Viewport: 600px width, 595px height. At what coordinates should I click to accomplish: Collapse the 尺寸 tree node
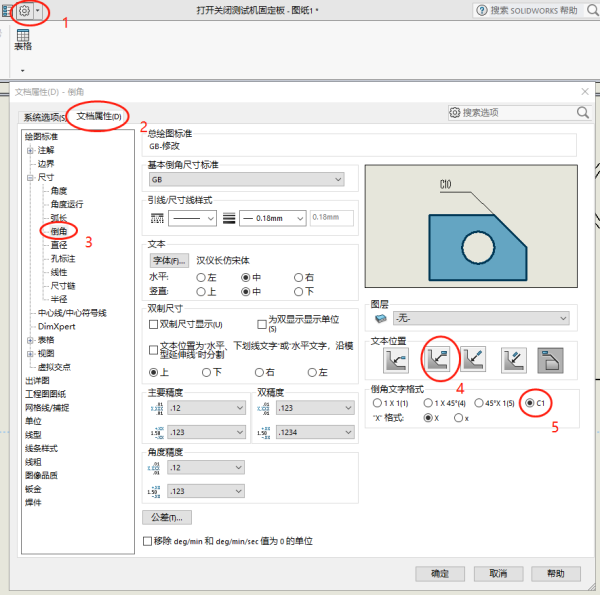pyautogui.click(x=30, y=178)
